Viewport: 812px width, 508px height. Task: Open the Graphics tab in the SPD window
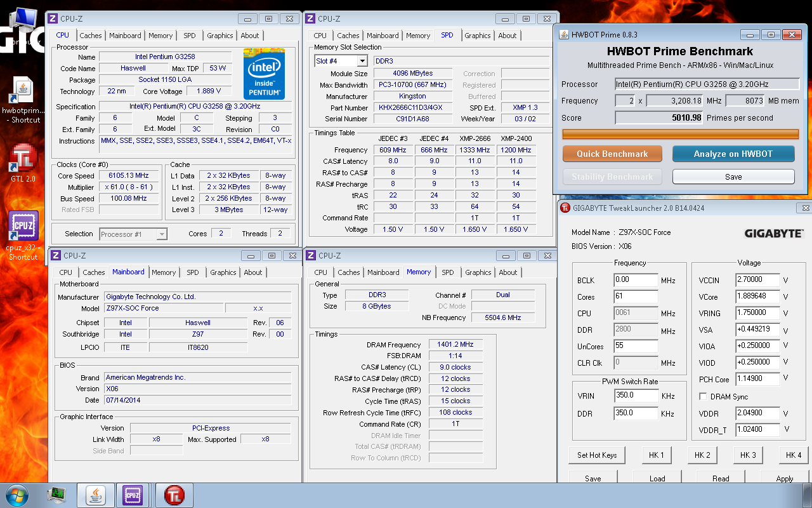click(x=478, y=36)
